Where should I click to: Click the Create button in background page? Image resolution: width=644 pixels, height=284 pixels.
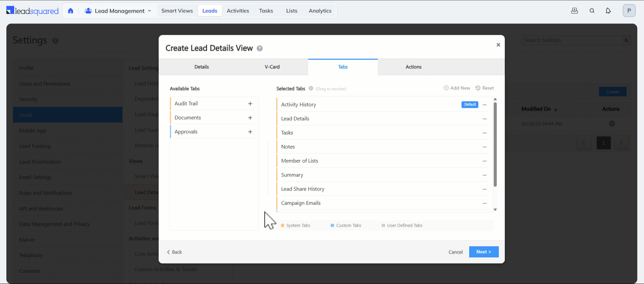pos(613,92)
